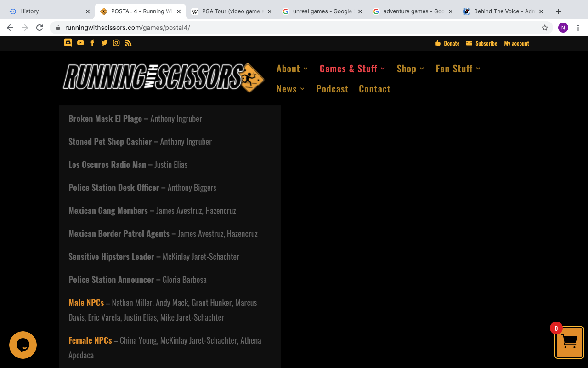Click the address bar URL field
Viewport: 588px width, 368px height.
pos(294,28)
